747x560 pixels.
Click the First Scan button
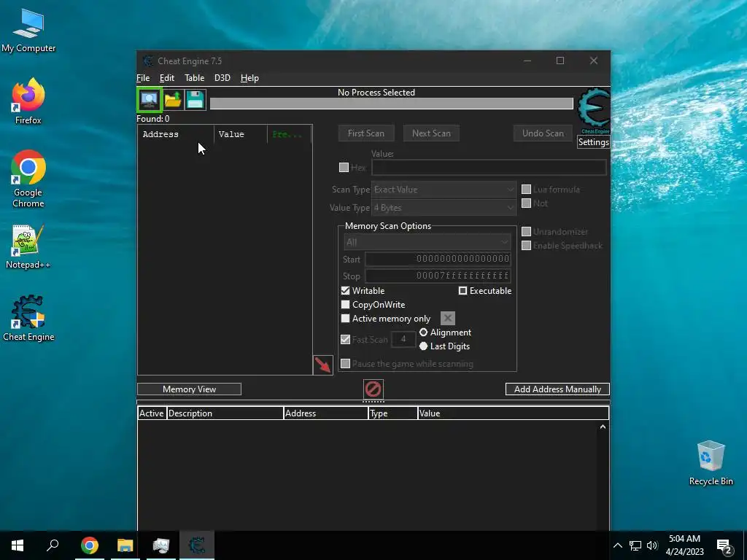pyautogui.click(x=366, y=133)
